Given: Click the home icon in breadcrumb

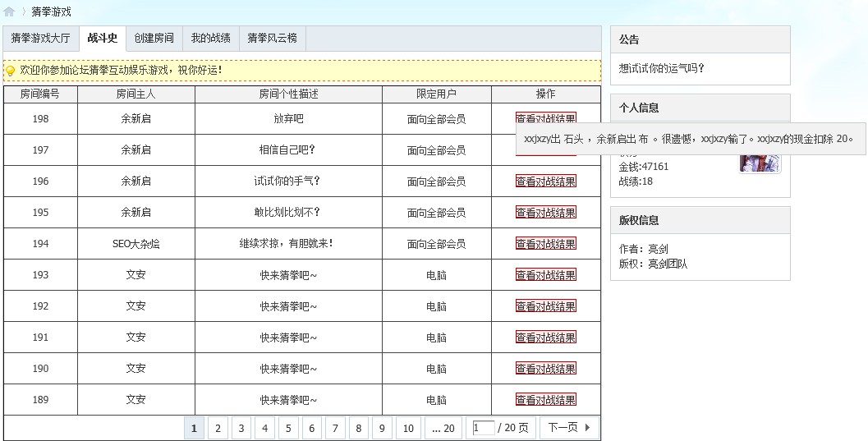Looking at the screenshot, I should (x=9, y=11).
